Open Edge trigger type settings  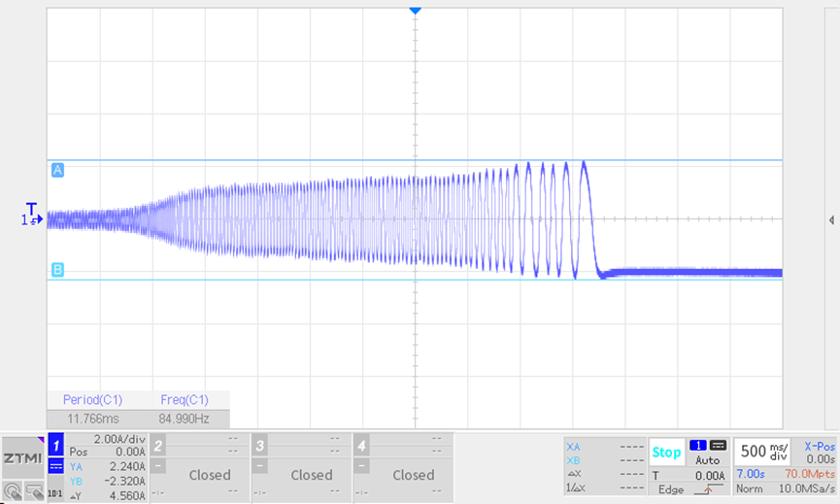pos(671,489)
